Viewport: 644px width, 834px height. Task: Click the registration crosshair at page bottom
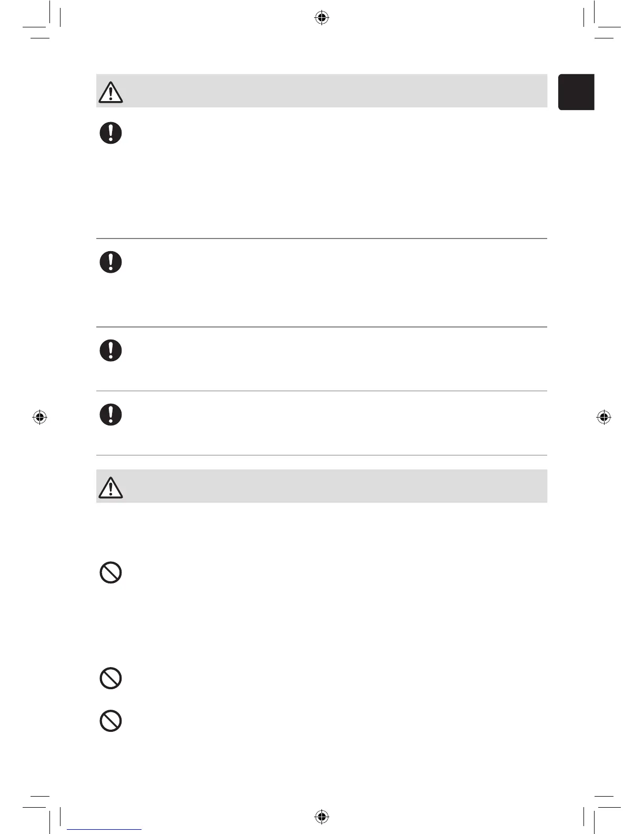[321, 817]
